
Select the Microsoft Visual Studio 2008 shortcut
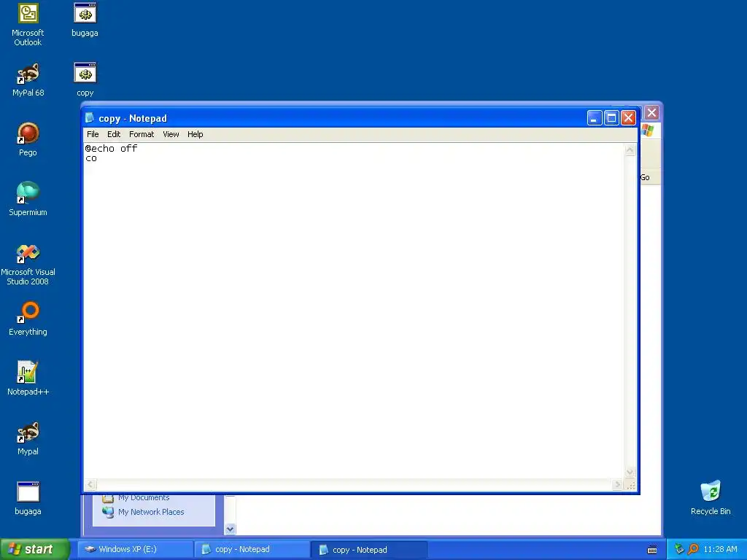[28, 264]
